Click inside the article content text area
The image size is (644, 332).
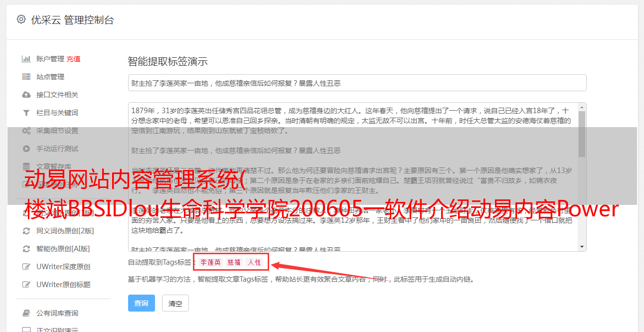353,177
